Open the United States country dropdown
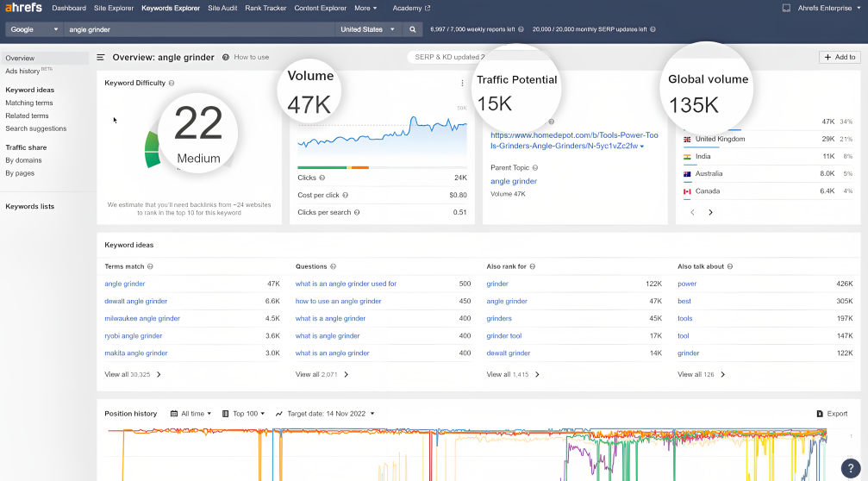868x481 pixels. pyautogui.click(x=367, y=29)
